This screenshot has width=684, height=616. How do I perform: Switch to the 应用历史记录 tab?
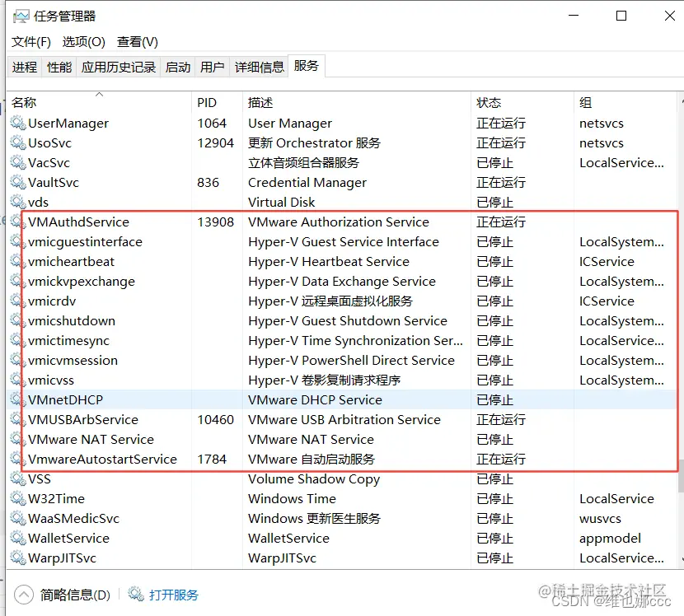coord(118,67)
